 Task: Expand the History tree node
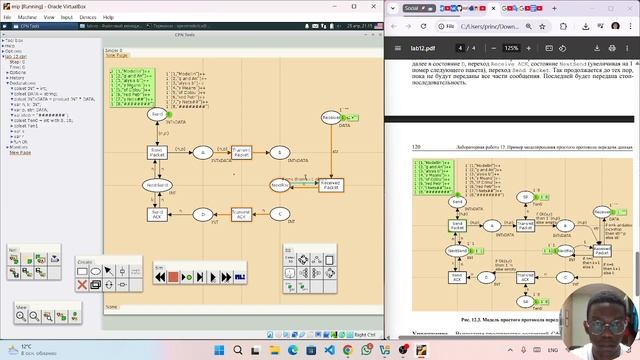pyautogui.click(x=7, y=78)
